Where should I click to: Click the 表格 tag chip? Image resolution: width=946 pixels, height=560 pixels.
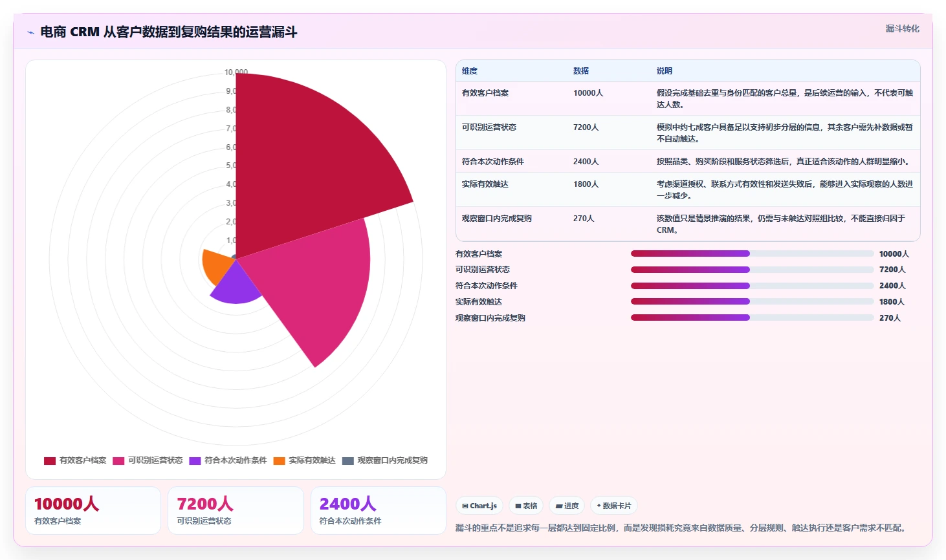(x=526, y=506)
